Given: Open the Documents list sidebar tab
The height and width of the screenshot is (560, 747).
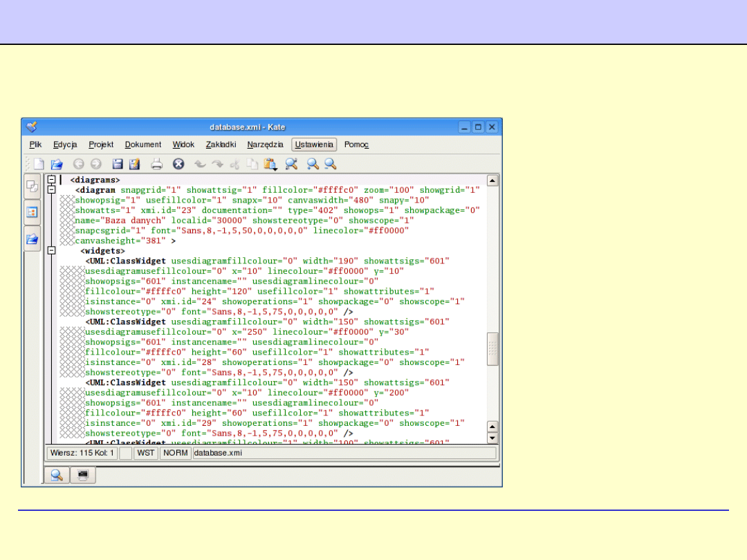Looking at the screenshot, I should pos(32,186).
